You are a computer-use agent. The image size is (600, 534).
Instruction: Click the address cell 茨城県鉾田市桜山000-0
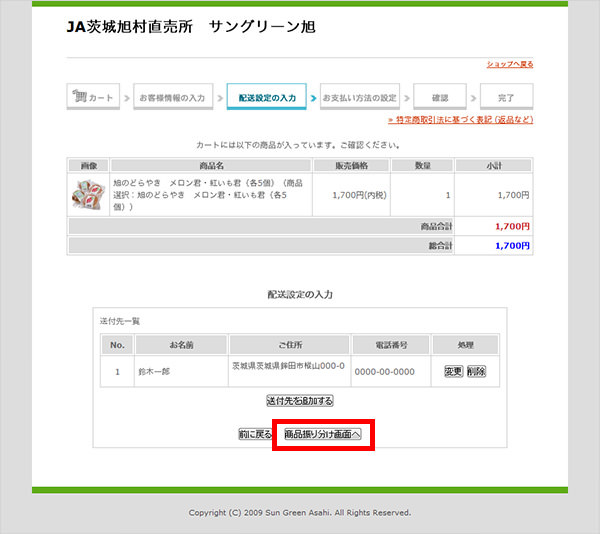287,366
